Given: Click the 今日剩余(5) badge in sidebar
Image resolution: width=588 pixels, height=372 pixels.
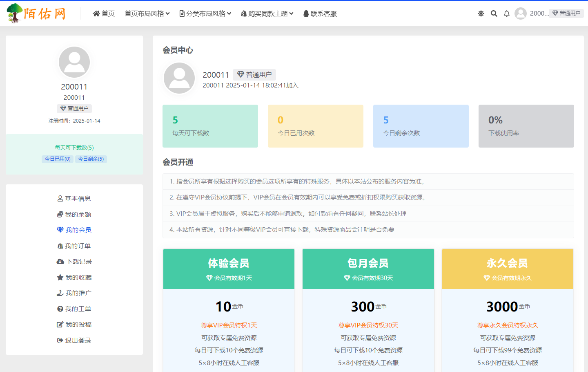Looking at the screenshot, I should [x=91, y=159].
